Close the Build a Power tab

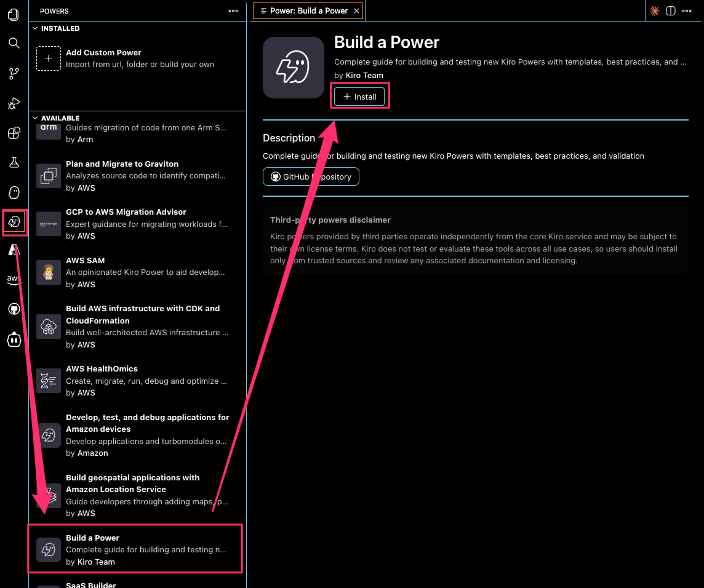[356, 11]
